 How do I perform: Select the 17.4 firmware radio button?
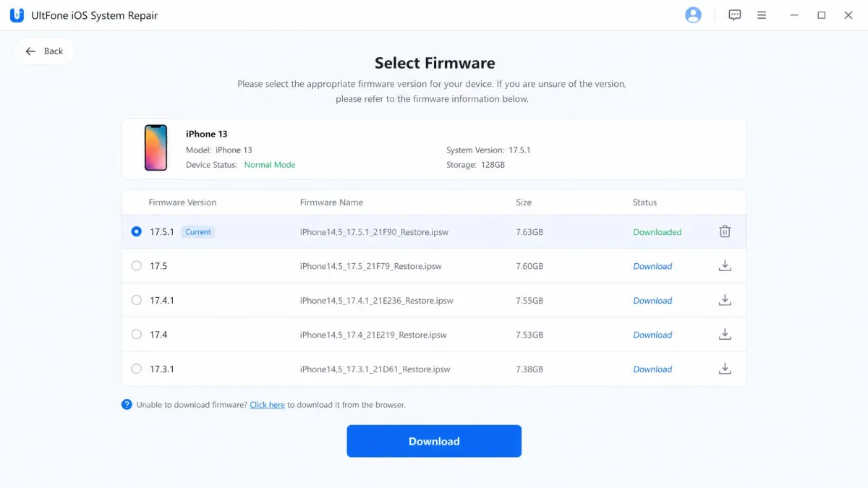click(136, 334)
